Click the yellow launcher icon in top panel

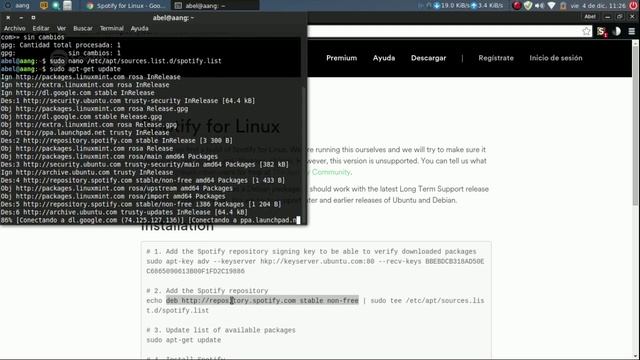pyautogui.click(x=44, y=5)
